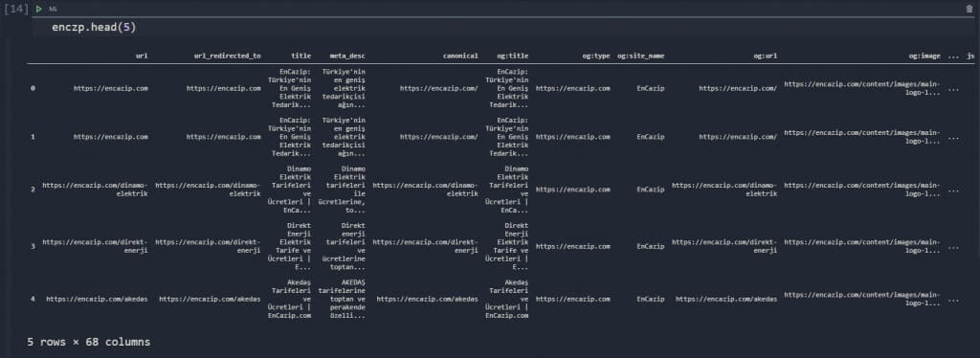
Task: Run the enczp.head(5) cell
Action: point(38,9)
